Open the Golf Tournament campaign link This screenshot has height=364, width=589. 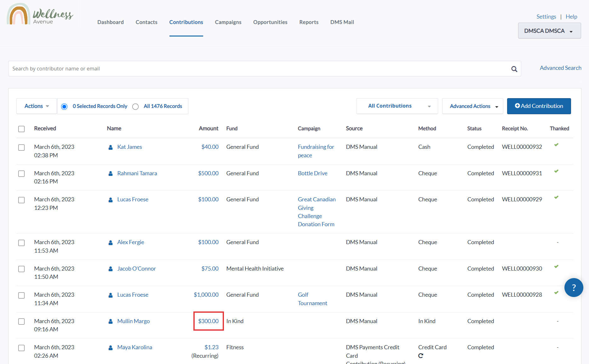pos(312,299)
